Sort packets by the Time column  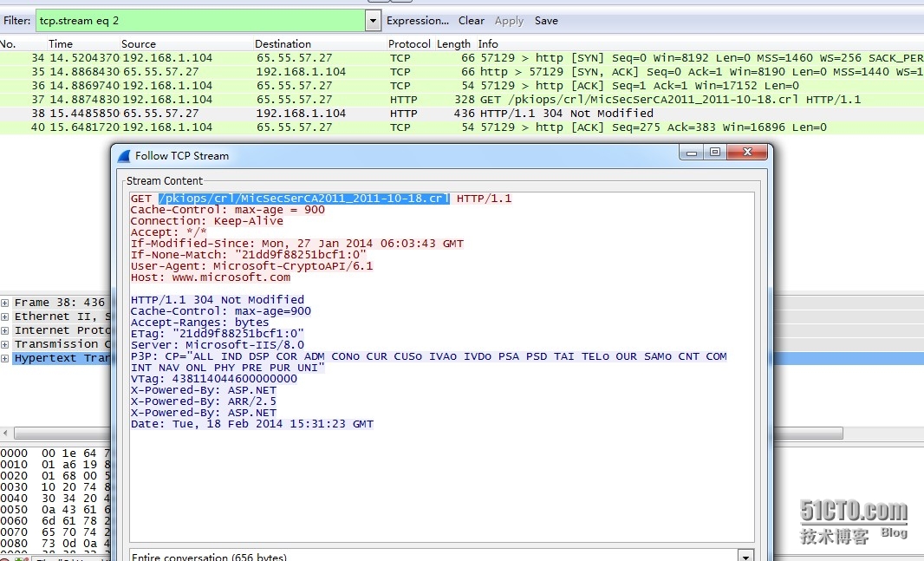click(x=61, y=43)
